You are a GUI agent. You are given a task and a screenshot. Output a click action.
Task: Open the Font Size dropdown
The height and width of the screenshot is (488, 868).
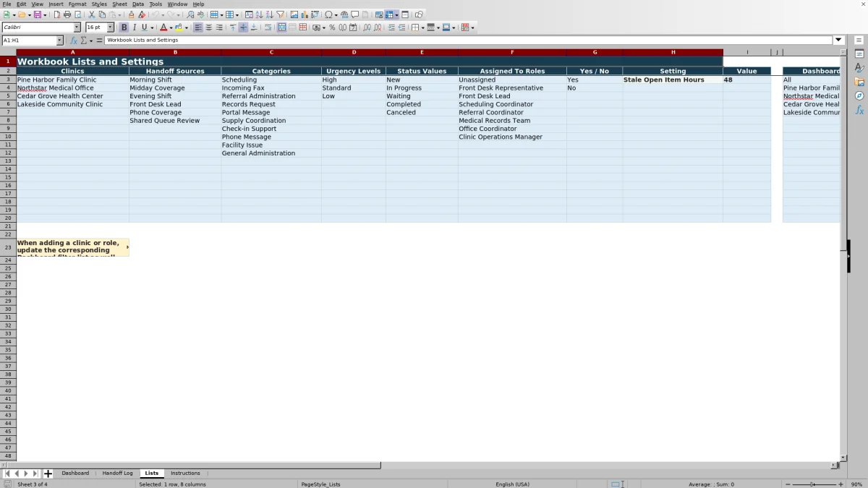111,27
